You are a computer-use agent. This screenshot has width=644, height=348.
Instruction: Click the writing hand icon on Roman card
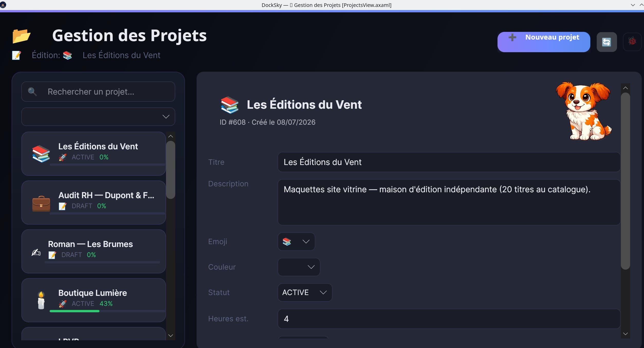36,252
